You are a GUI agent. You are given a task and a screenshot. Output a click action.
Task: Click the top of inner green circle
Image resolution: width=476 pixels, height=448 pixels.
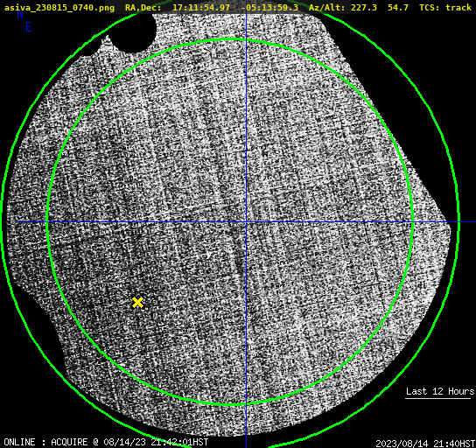click(230, 39)
